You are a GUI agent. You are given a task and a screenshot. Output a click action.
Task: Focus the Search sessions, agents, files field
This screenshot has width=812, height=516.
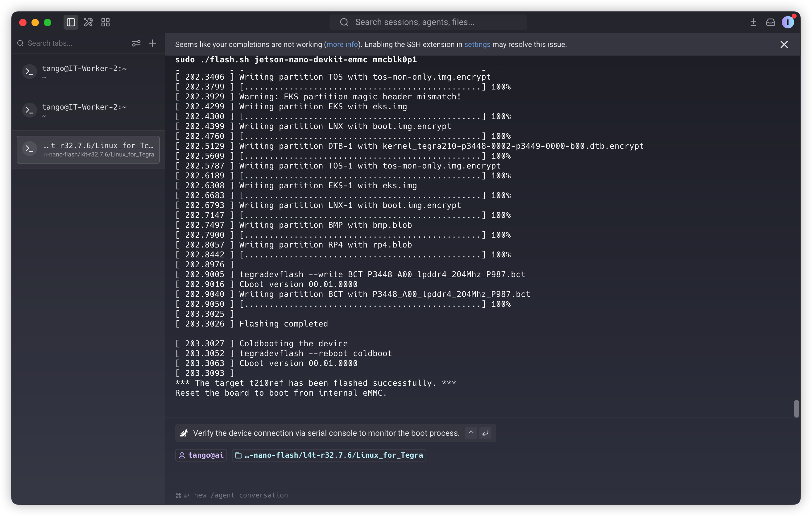tap(428, 22)
